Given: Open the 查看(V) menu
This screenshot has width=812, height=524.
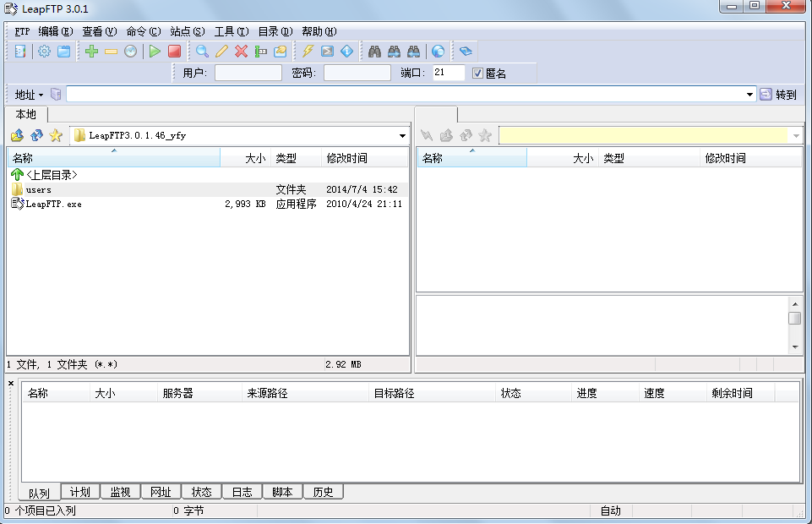Looking at the screenshot, I should click(100, 31).
